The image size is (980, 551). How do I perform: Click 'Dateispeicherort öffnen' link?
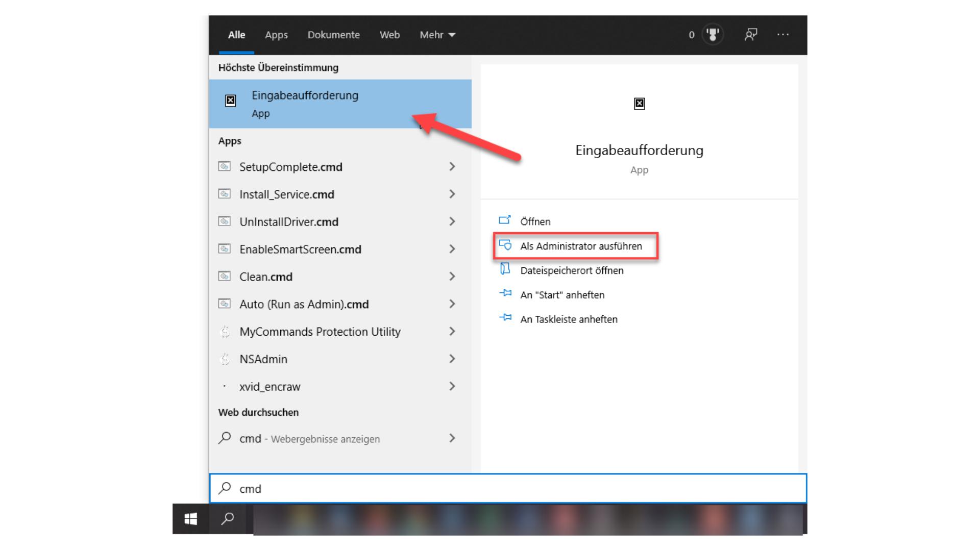(x=571, y=270)
